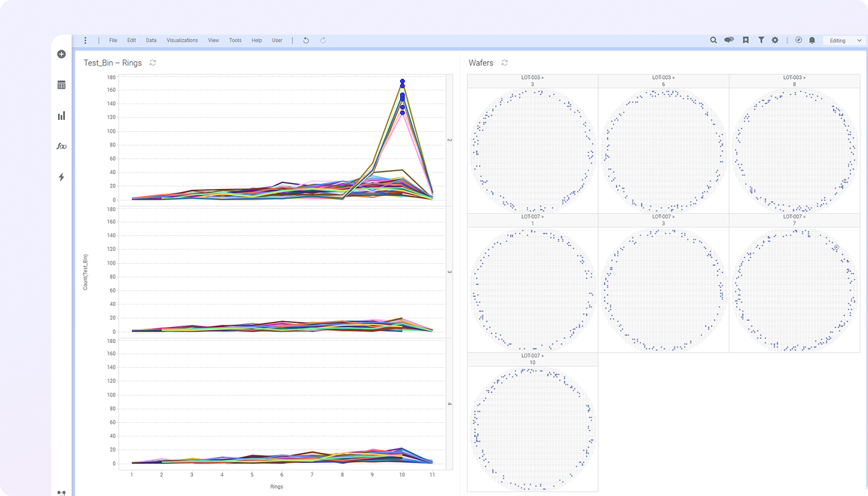Open the settings gear icon
The width and height of the screenshot is (868, 496).
[x=775, y=41]
